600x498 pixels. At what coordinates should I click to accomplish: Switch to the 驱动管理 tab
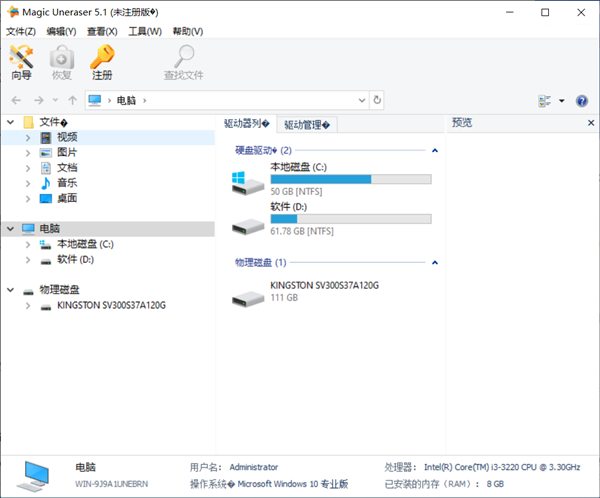tap(310, 125)
